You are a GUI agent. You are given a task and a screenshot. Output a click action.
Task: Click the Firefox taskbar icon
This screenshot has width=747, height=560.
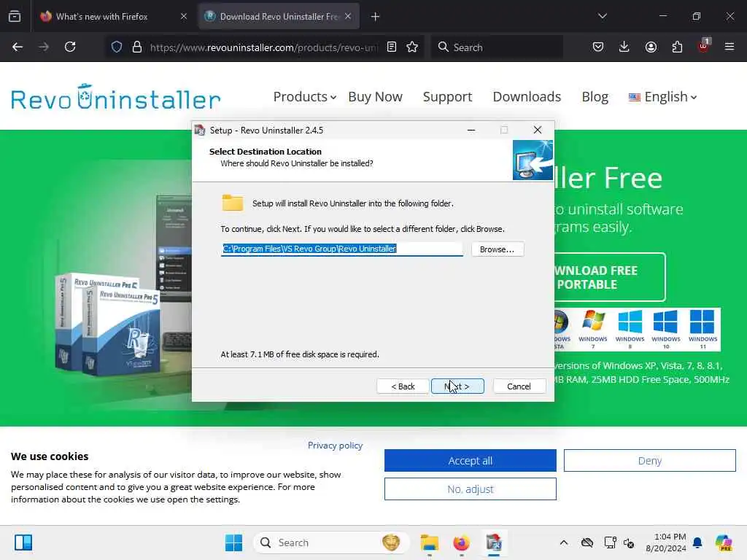pos(461,542)
